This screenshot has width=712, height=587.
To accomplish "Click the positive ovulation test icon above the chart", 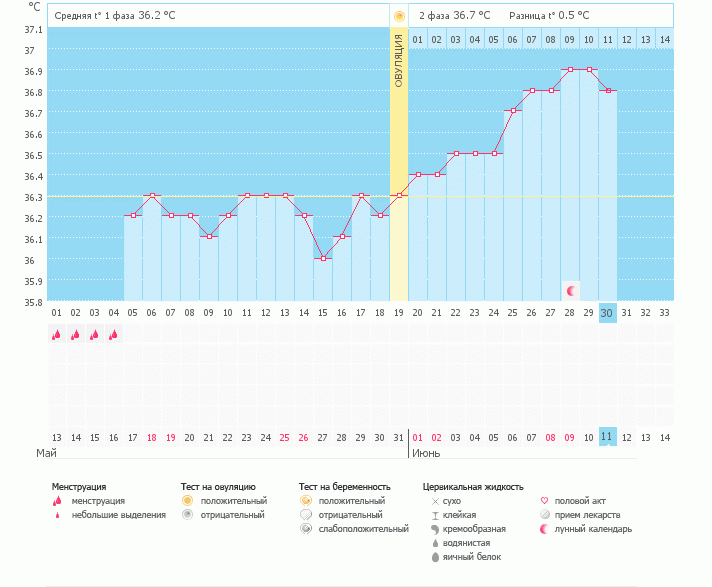I will pos(399,16).
